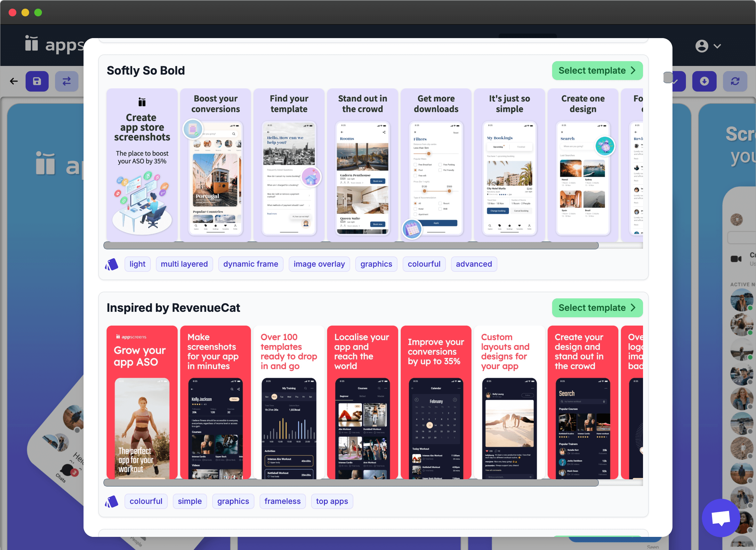The height and width of the screenshot is (550, 756).
Task: Open the Boost your conversions preview
Action: (x=215, y=165)
